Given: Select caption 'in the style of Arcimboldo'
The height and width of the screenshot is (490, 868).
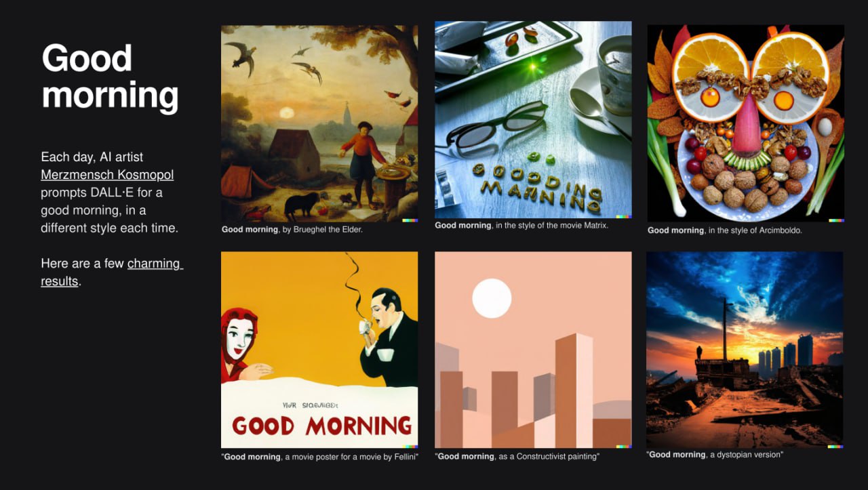Looking at the screenshot, I should (x=755, y=230).
